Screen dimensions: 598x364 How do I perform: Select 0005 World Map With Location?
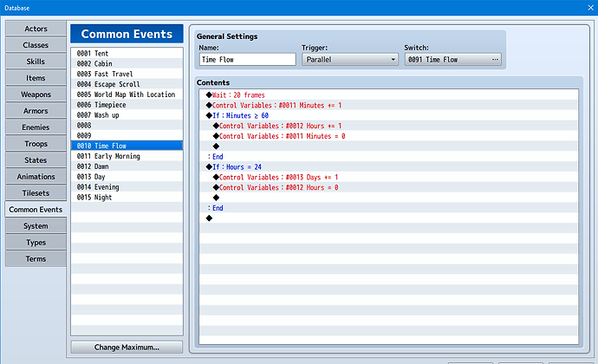[127, 94]
